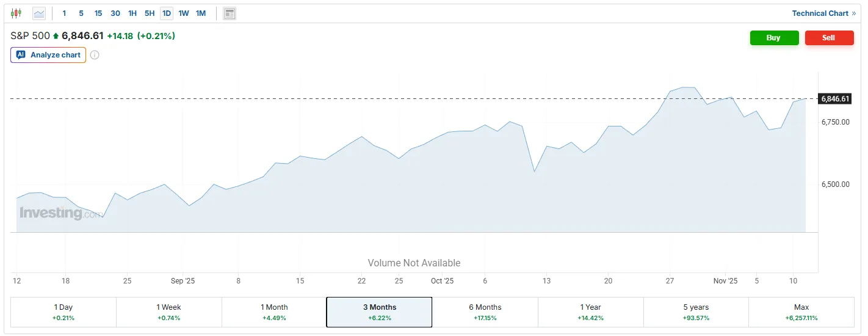Switch to the 1 Month range tab
This screenshot has width=868, height=336.
(x=274, y=312)
